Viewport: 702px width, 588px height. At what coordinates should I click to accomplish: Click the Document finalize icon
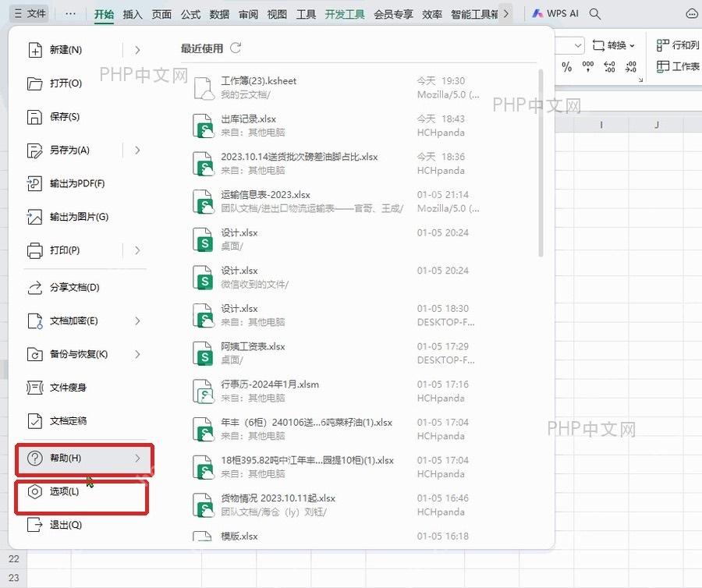(35, 421)
